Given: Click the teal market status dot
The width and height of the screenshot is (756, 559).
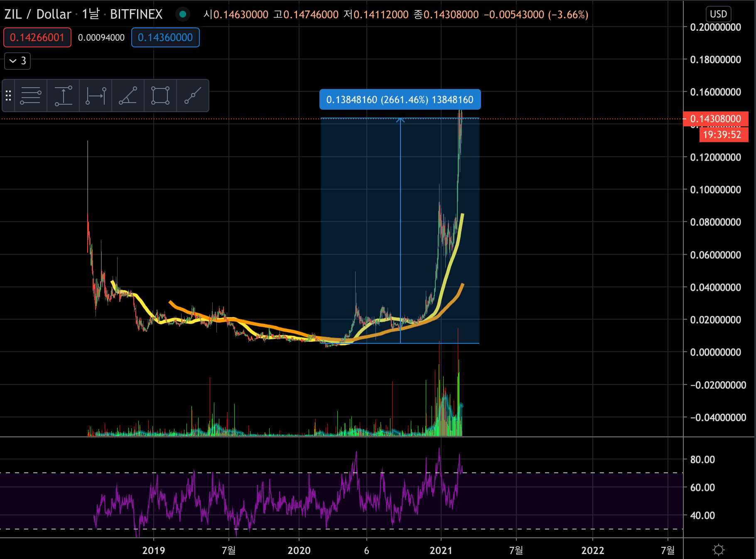Looking at the screenshot, I should coord(182,14).
